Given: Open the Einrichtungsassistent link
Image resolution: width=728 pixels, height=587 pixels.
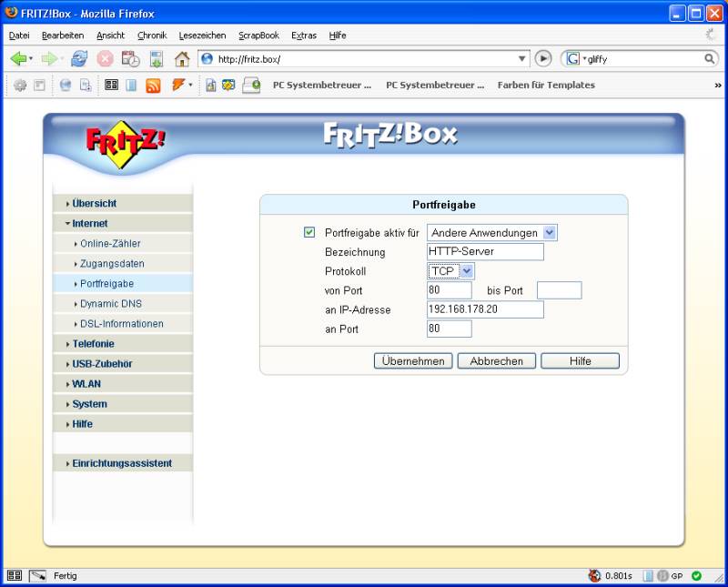Looking at the screenshot, I should pos(122,463).
